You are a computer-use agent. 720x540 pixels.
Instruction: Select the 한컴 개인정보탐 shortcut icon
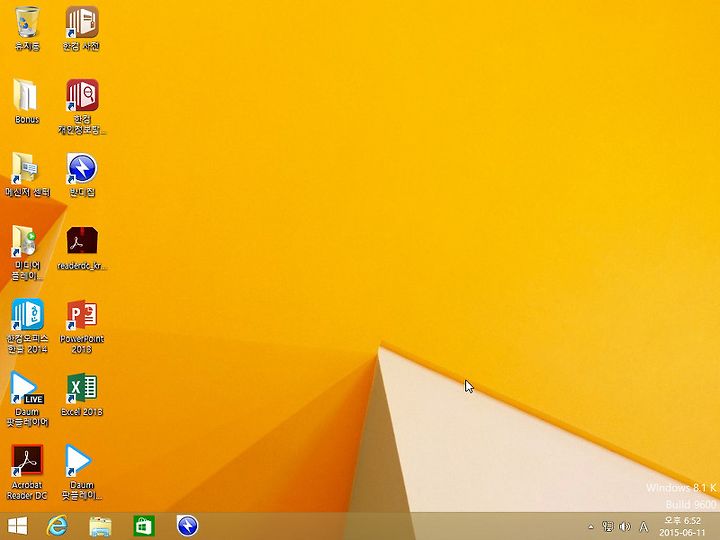82,107
